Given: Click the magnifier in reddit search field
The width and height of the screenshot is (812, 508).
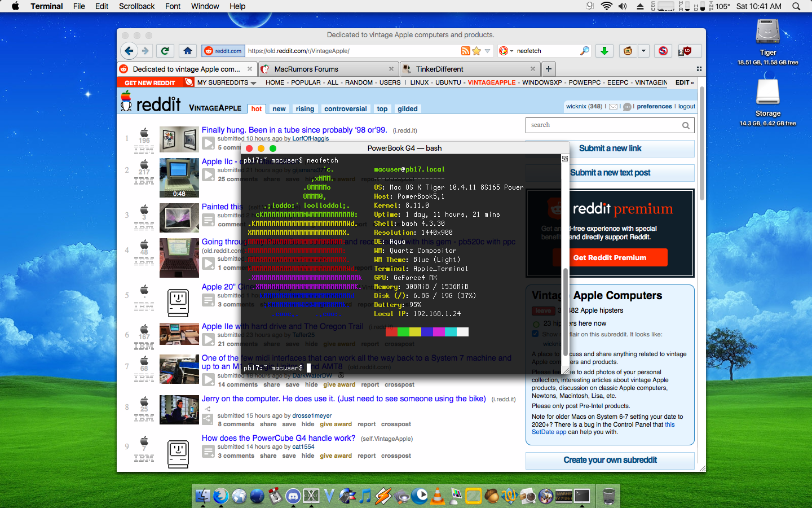Looking at the screenshot, I should [686, 125].
